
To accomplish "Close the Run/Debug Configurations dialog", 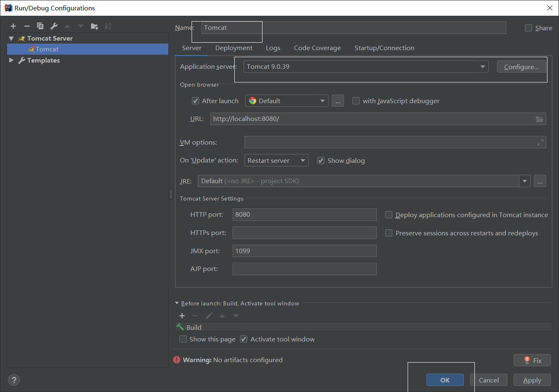I will tap(549, 8).
